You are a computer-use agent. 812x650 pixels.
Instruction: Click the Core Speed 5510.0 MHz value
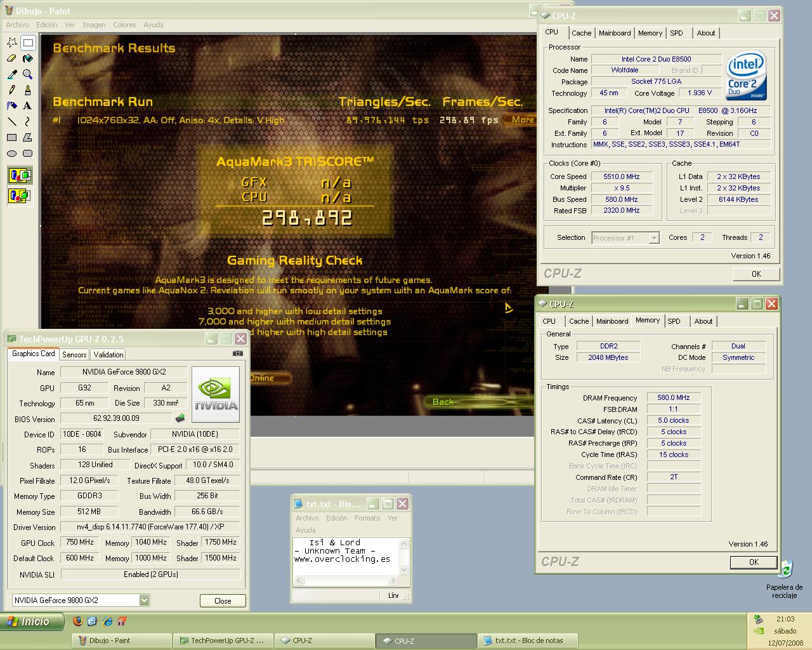(x=622, y=176)
